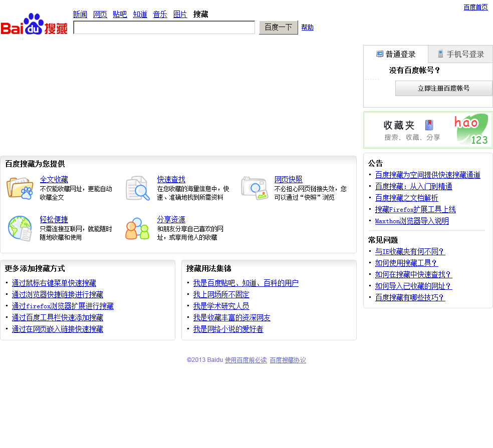
Task: Open the 音乐 navigation link
Action: (160, 14)
